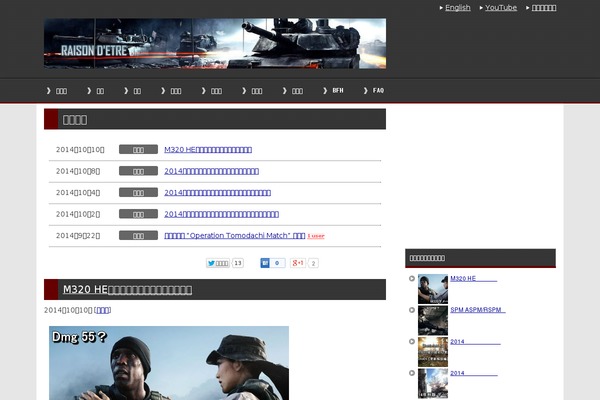Click the bullet icon beside M320 HE sidebar entry
Image resolution: width=600 pixels, height=400 pixels.
tap(412, 278)
